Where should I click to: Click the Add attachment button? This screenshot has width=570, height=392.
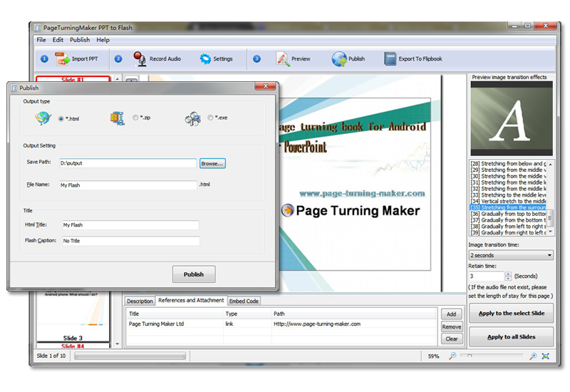click(452, 314)
